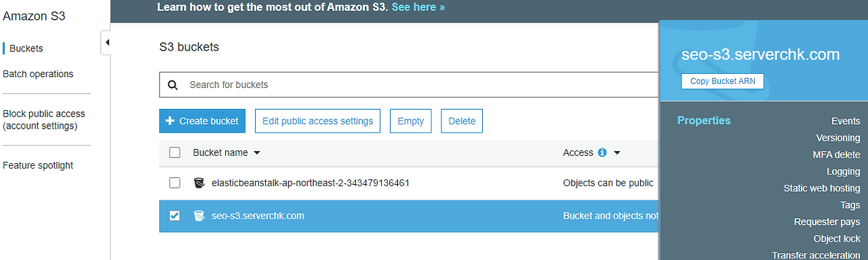Click the bucket icon beside seo-s3.serverchk.com
The height and width of the screenshot is (260, 868).
click(199, 216)
